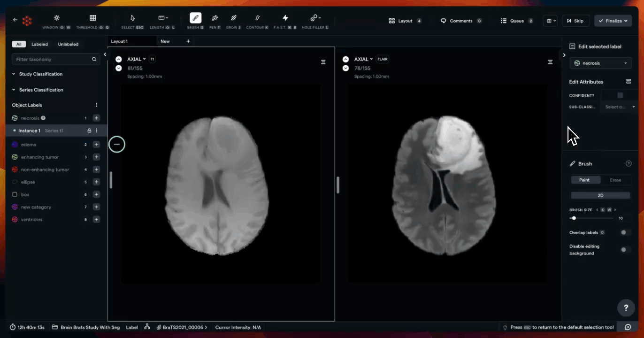
Task: Open the Threshold grid tool
Action: click(x=92, y=21)
